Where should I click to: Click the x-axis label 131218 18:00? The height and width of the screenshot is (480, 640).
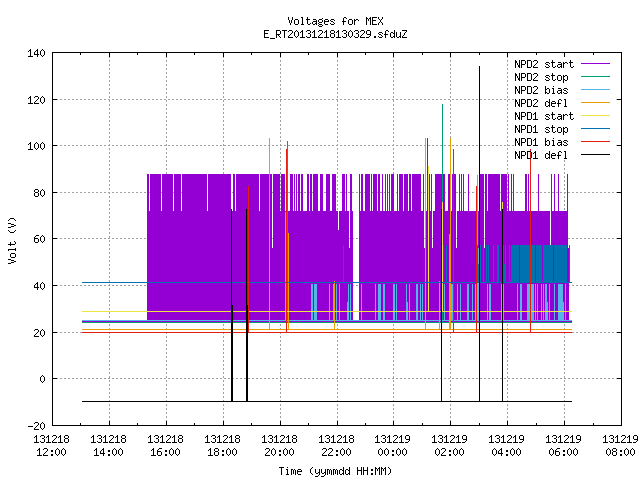(x=222, y=446)
